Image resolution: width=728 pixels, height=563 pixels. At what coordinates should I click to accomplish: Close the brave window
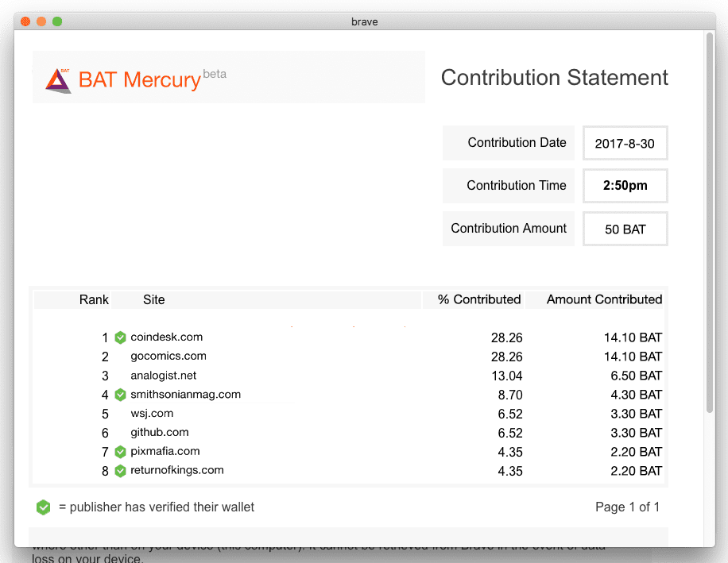(25, 21)
